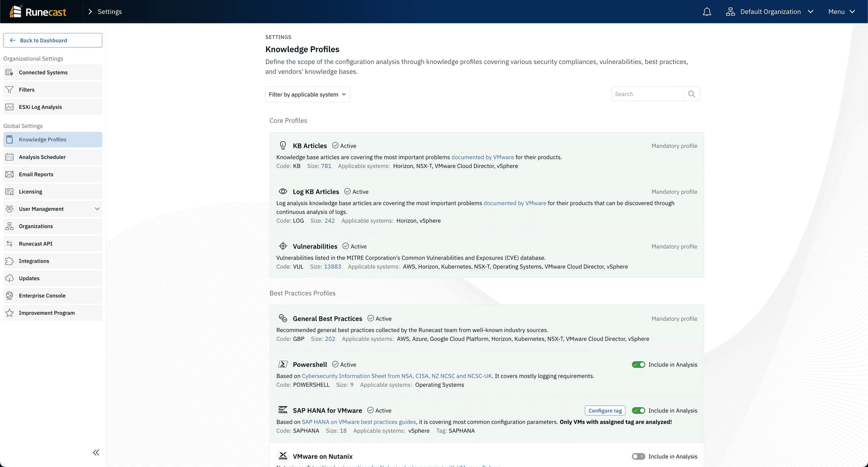Viewport: 868px width, 467px height.
Task: Click Vulnerabilities size 13883
Action: click(332, 267)
